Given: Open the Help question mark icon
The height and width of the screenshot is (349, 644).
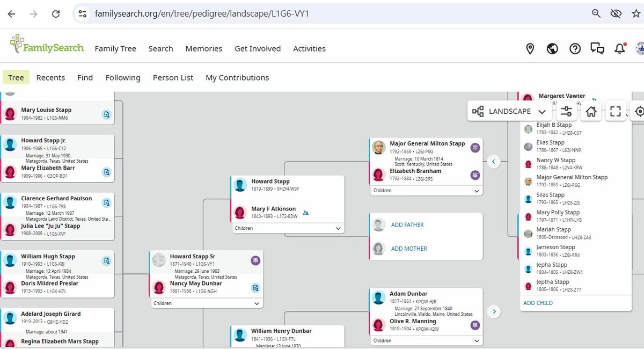Looking at the screenshot, I should [x=575, y=49].
